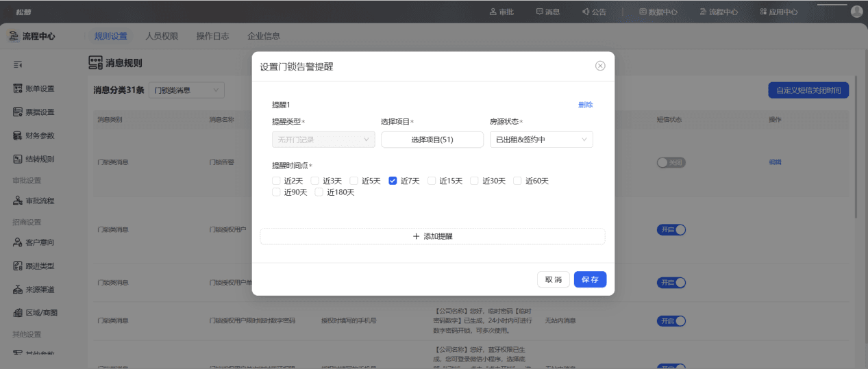This screenshot has height=369, width=868.
Task: Click the page vertical scrollbar
Action: point(856,147)
